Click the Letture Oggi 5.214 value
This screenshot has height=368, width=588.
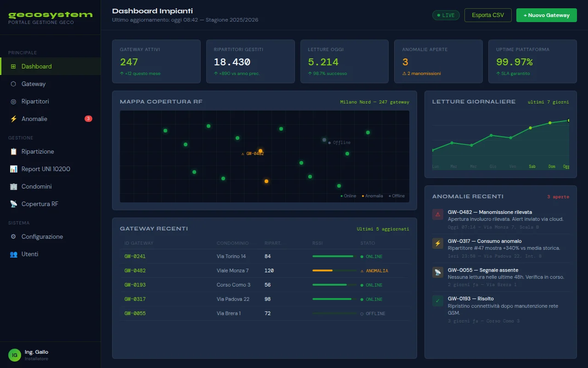(x=323, y=62)
